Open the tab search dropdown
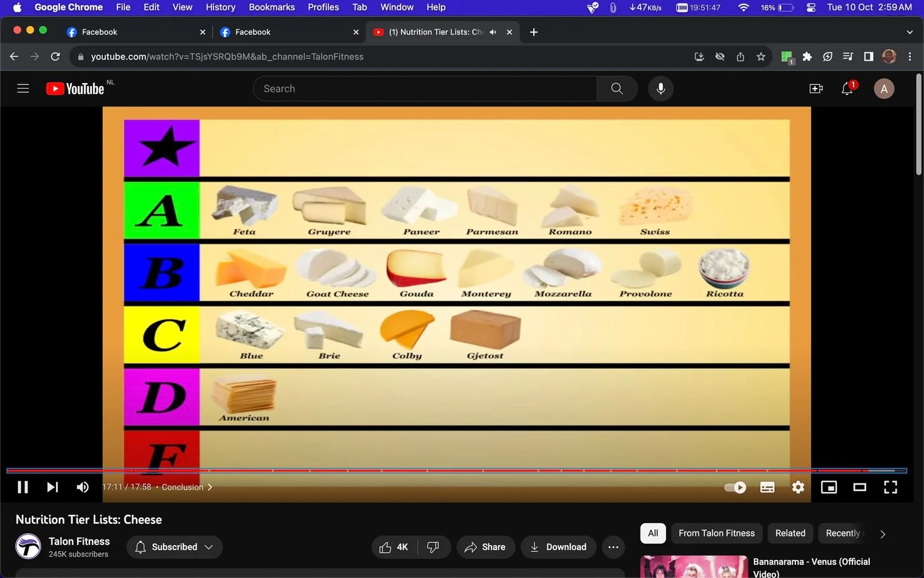Image resolution: width=924 pixels, height=578 pixels. click(910, 32)
